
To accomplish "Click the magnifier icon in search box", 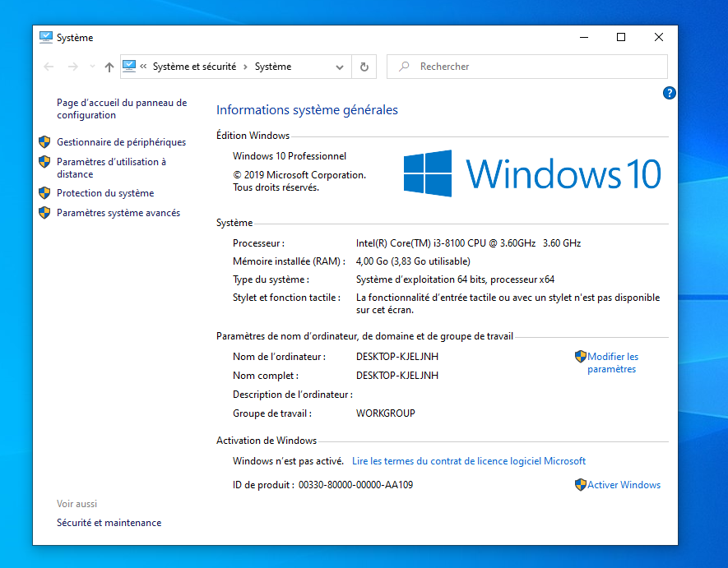I will 404,67.
